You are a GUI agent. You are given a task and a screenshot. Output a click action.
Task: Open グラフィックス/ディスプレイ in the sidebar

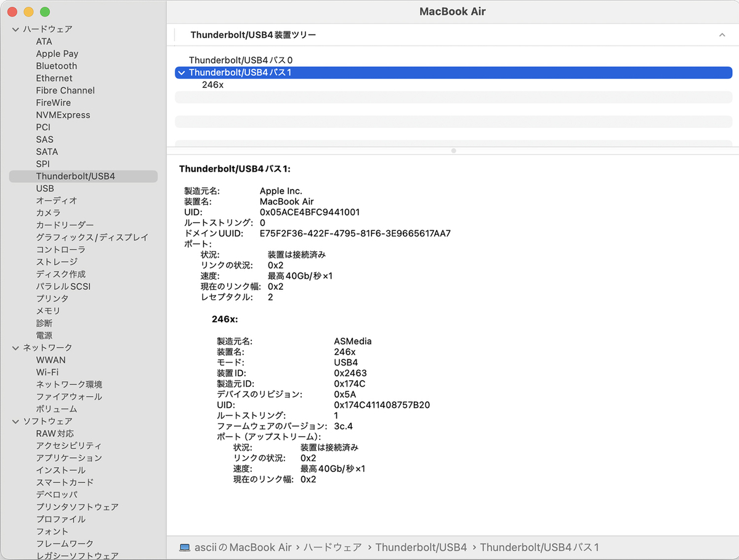[x=92, y=238]
